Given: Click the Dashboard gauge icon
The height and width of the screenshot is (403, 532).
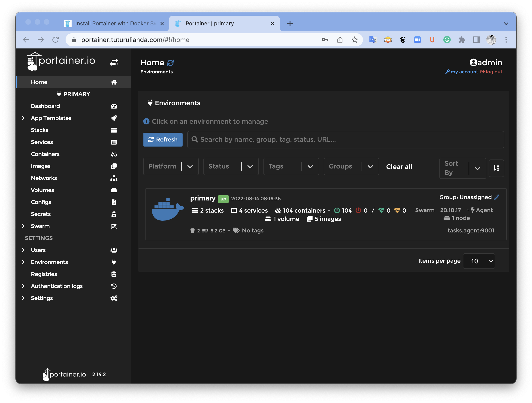Looking at the screenshot, I should (x=114, y=106).
